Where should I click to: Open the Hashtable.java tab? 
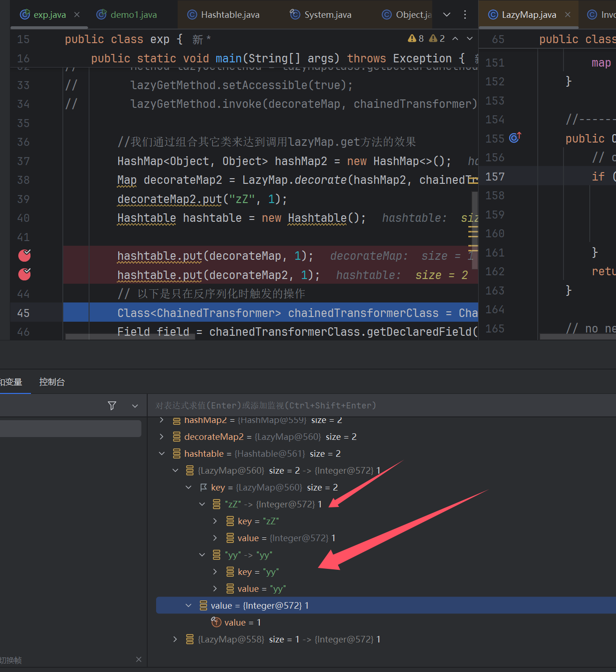pyautogui.click(x=224, y=15)
